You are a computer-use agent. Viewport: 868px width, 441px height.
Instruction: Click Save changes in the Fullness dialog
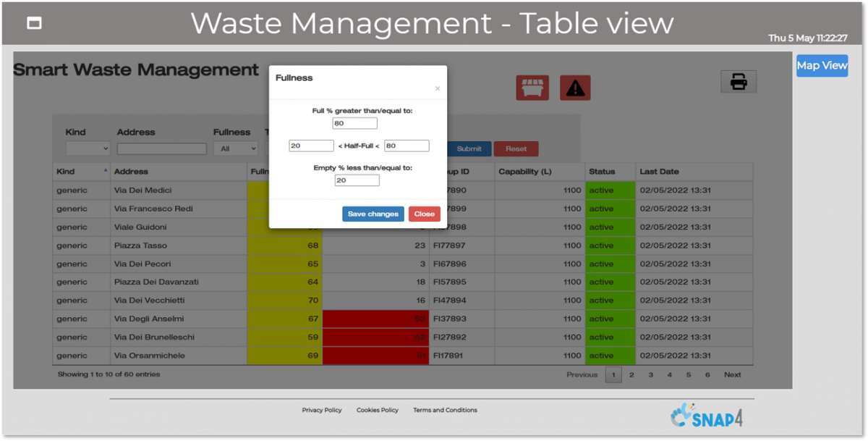tap(373, 214)
